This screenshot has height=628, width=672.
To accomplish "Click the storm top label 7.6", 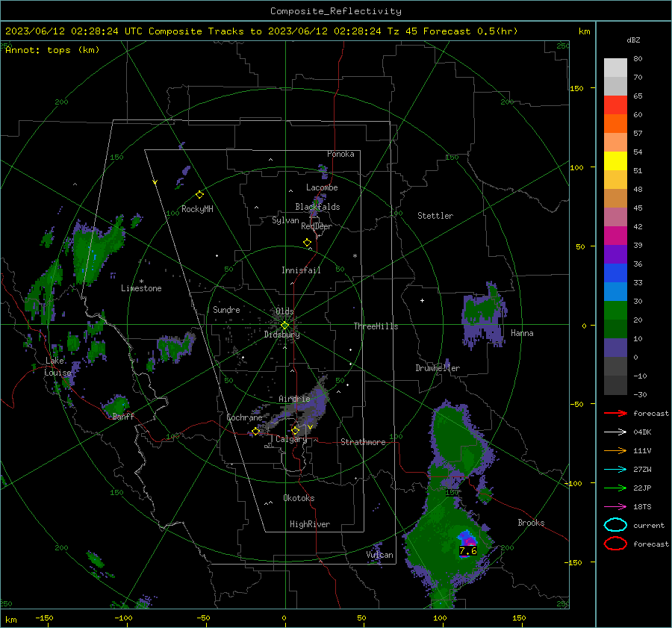I will click(x=467, y=551).
